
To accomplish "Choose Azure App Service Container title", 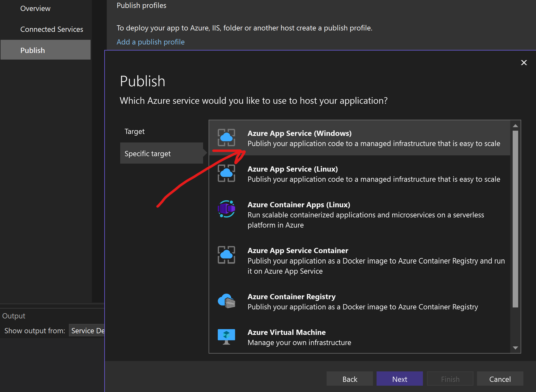I will (298, 250).
